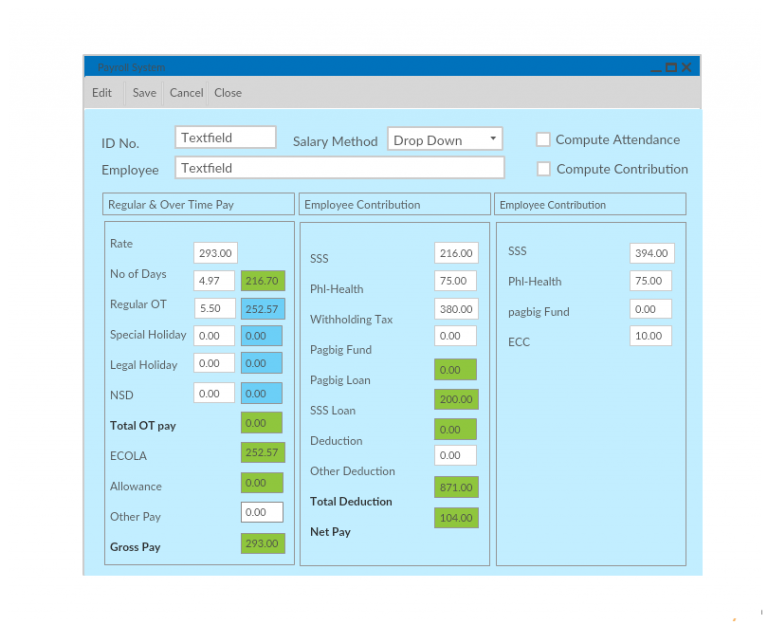This screenshot has height=625, width=768.
Task: Click the Salary Method dropdown arrow
Action: [493, 139]
